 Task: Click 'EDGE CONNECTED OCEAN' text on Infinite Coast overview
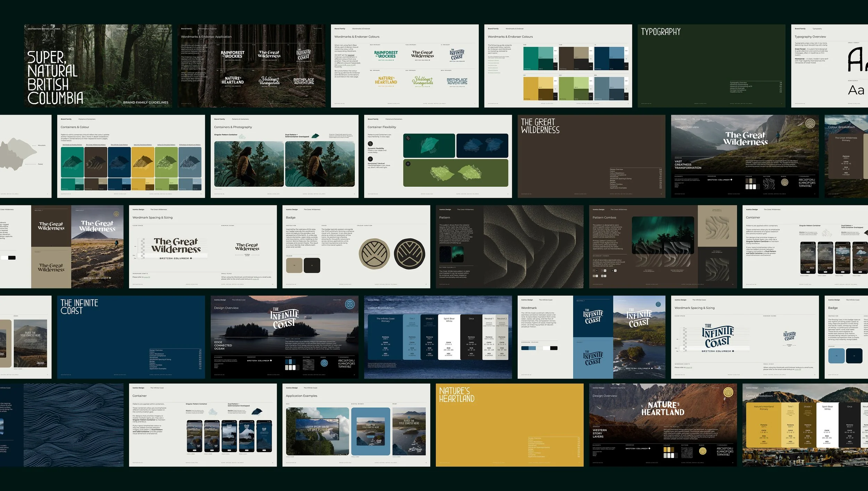[223, 345]
